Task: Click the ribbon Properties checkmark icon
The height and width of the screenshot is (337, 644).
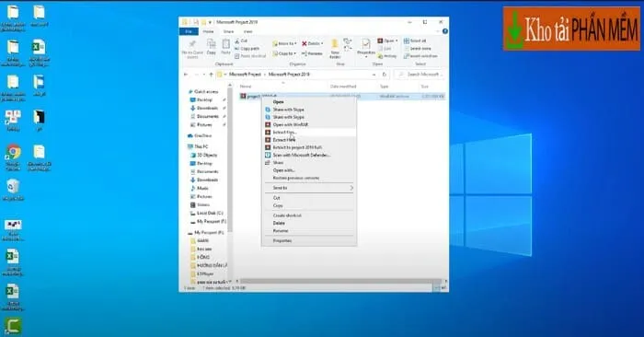Action: pyautogui.click(x=365, y=44)
